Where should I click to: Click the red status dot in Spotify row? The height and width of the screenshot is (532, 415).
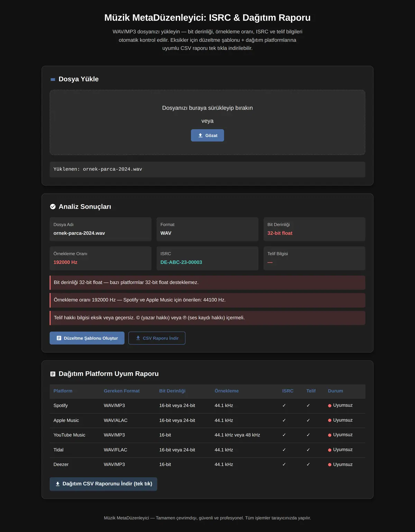coord(330,406)
